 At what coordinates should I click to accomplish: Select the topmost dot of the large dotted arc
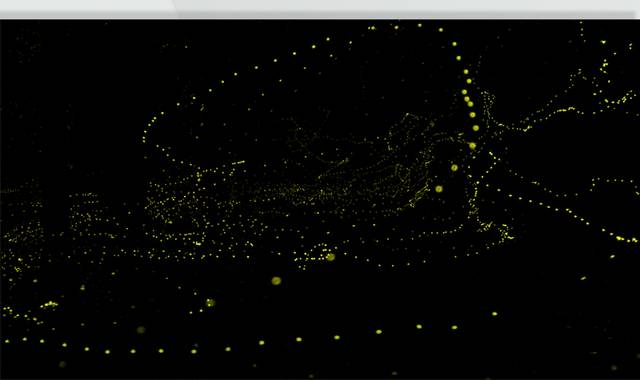[x=420, y=25]
